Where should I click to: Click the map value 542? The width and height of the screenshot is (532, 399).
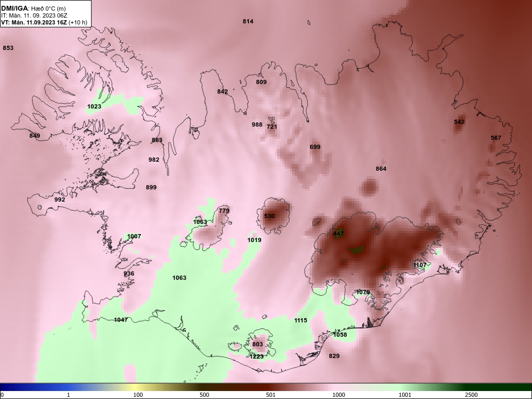(460, 122)
